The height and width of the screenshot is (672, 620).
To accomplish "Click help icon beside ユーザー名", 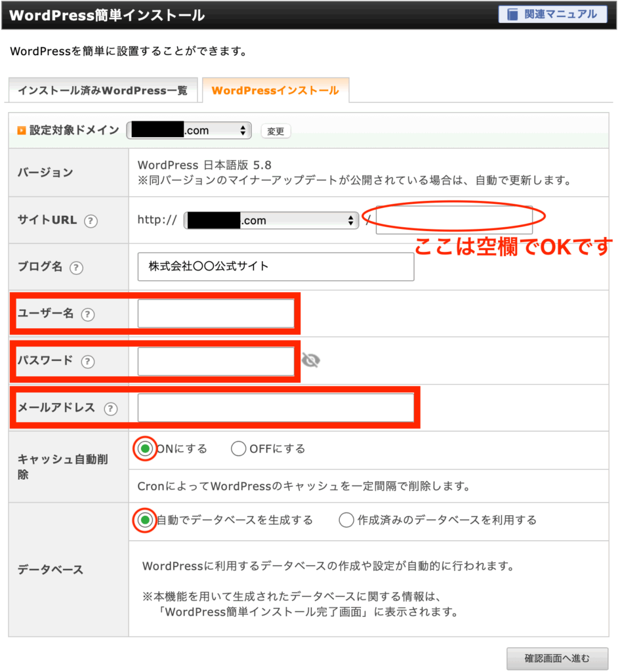I will click(87, 314).
